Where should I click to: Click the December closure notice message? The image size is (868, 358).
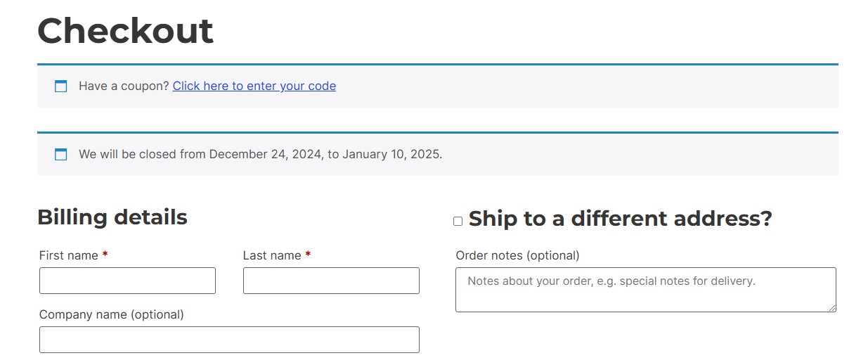click(x=261, y=154)
